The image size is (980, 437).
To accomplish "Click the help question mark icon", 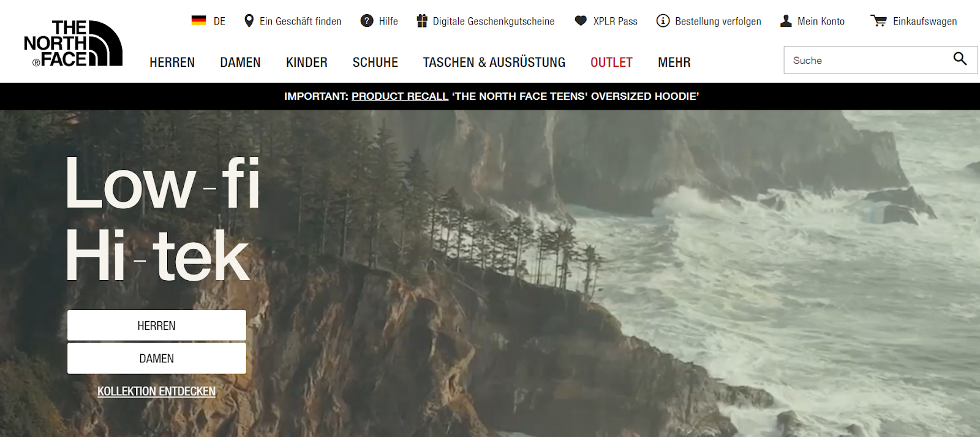I will tap(367, 21).
